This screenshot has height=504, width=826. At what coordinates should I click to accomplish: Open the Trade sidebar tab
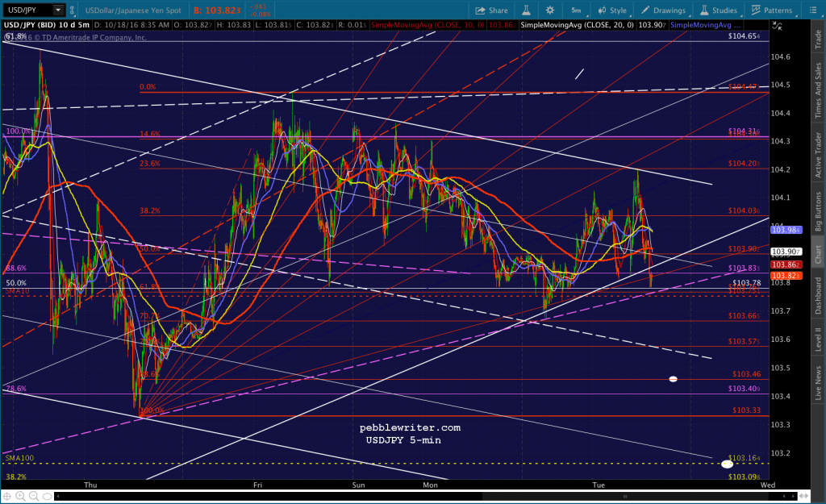pos(818,39)
